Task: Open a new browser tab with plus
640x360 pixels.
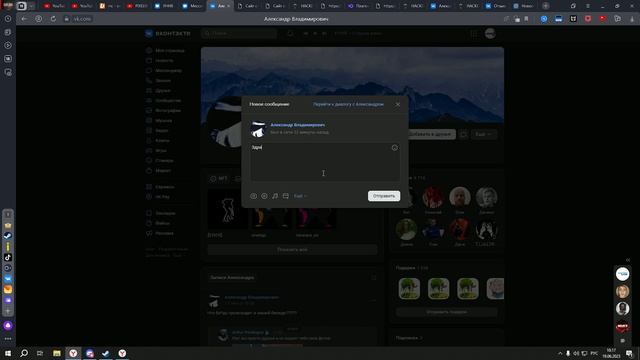Action: click(545, 6)
